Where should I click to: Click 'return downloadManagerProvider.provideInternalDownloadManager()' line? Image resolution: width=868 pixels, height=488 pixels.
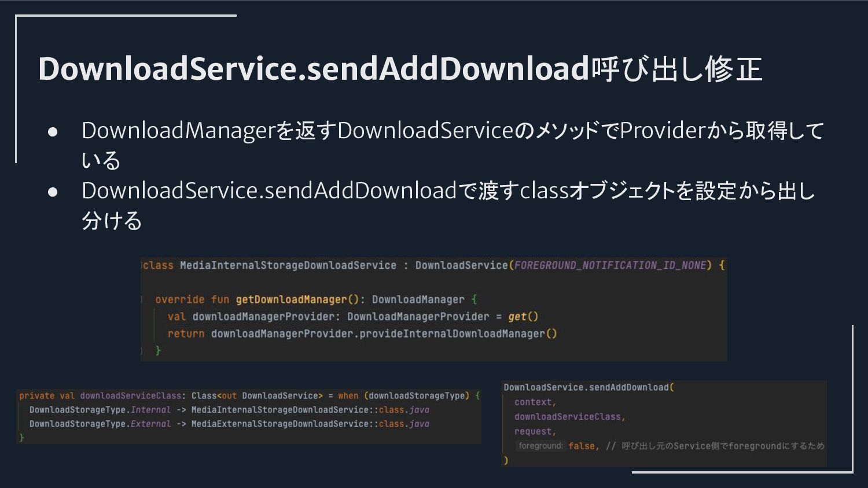coord(362,334)
